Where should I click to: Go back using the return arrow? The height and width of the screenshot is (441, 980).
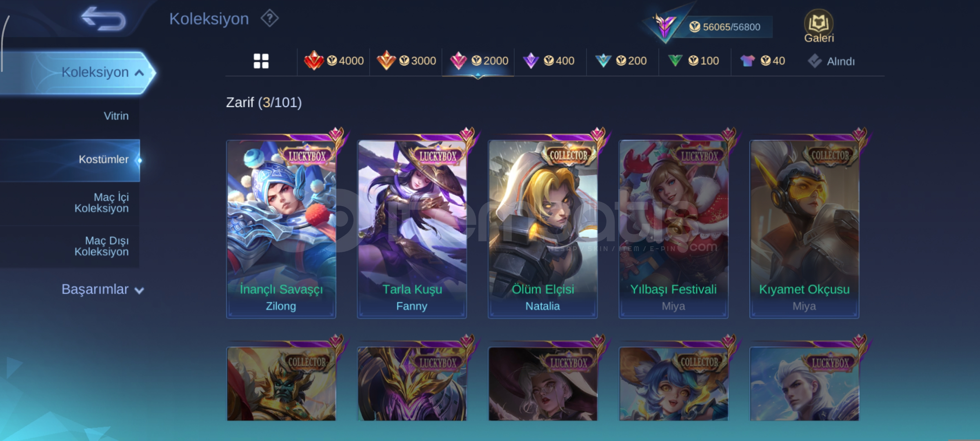pyautogui.click(x=103, y=19)
